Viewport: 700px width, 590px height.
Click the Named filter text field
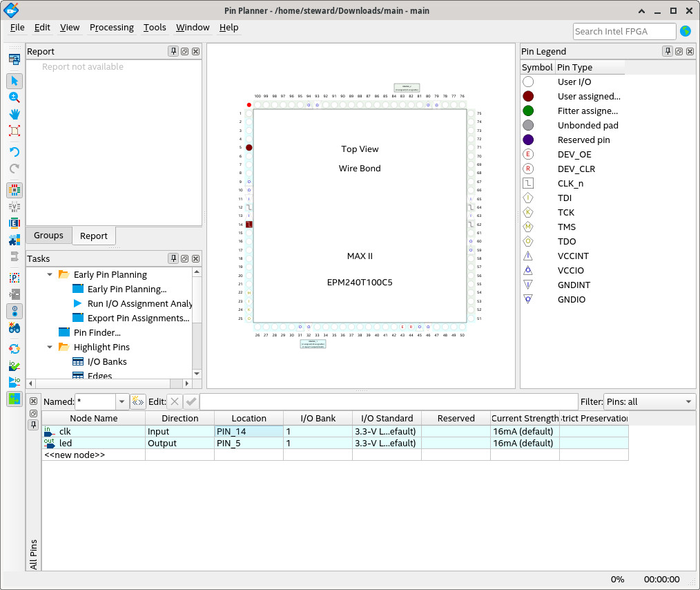click(96, 401)
